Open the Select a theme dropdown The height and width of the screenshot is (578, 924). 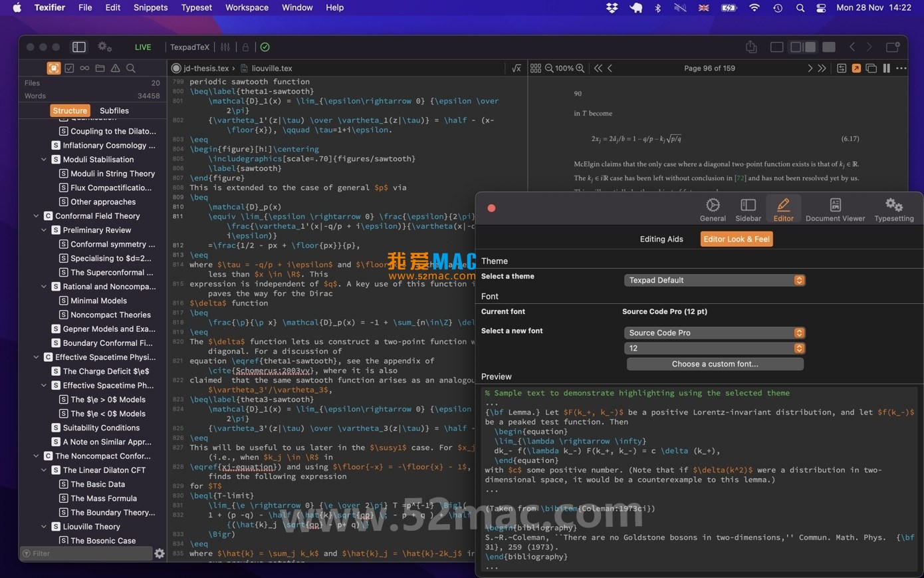[715, 280]
